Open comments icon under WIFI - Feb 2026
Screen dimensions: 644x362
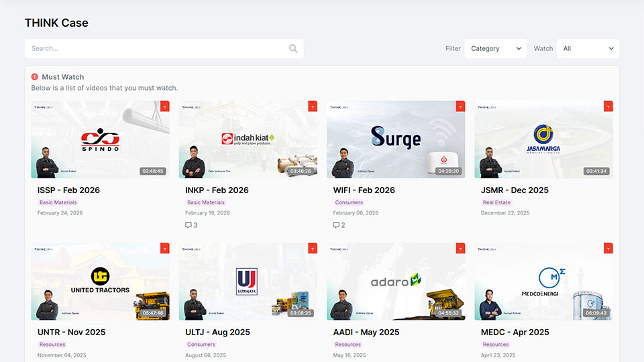click(x=336, y=225)
